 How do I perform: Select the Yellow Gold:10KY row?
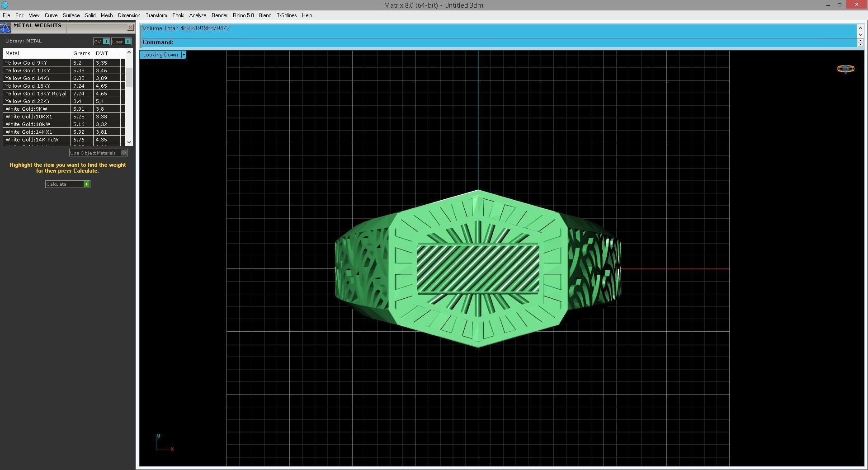pyautogui.click(x=64, y=70)
